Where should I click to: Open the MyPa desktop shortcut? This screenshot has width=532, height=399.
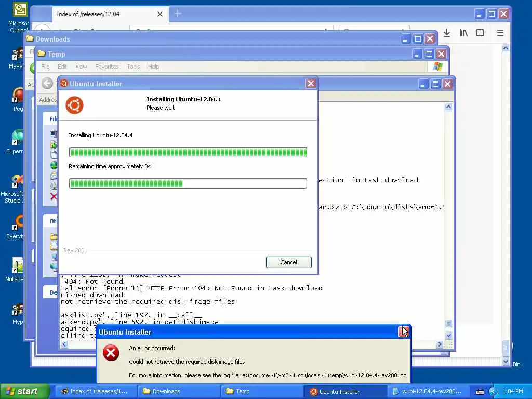16,58
